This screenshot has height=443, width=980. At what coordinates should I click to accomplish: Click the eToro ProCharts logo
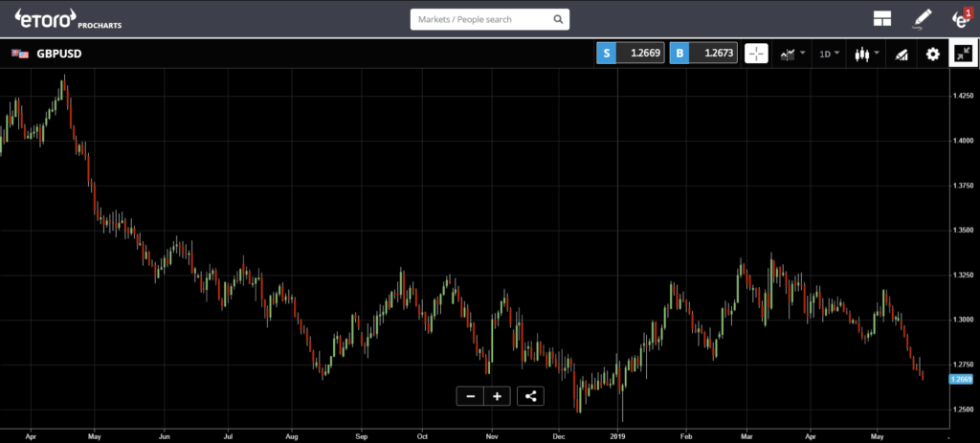tap(68, 19)
